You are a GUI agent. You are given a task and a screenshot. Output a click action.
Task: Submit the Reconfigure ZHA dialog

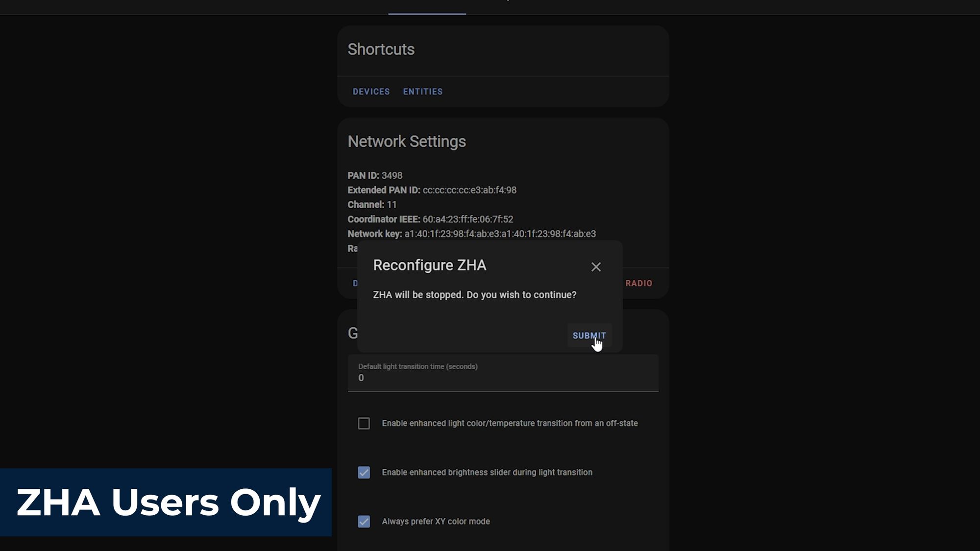point(589,335)
